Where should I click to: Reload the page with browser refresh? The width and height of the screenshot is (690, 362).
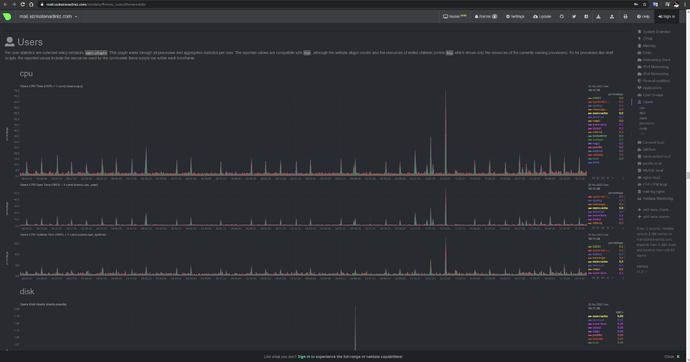(x=22, y=4)
